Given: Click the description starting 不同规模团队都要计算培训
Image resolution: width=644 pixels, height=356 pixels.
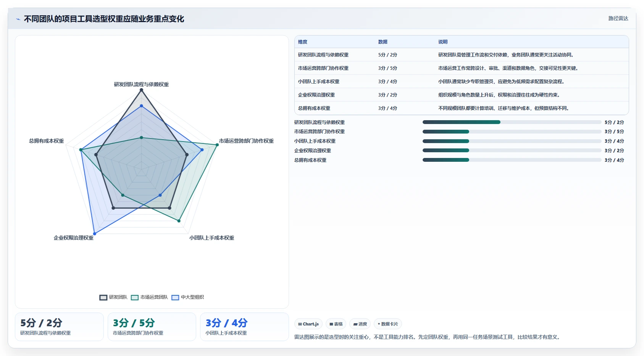Looking at the screenshot, I should 505,108.
